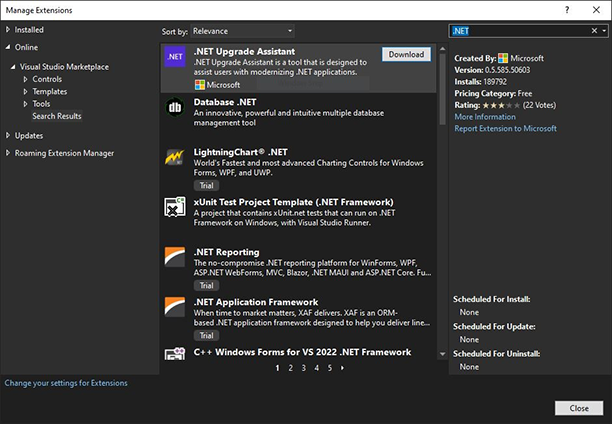Select the Installed tree item
Viewport: 612px width, 424px height.
tap(29, 30)
